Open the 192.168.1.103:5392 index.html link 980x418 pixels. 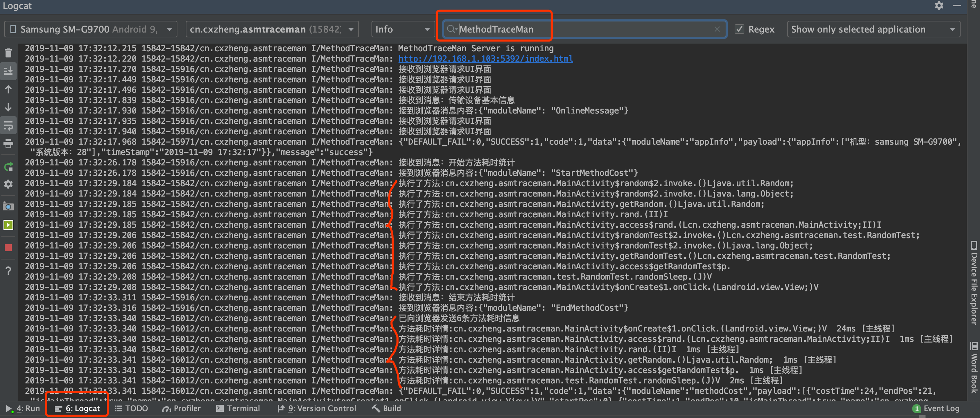click(x=485, y=58)
